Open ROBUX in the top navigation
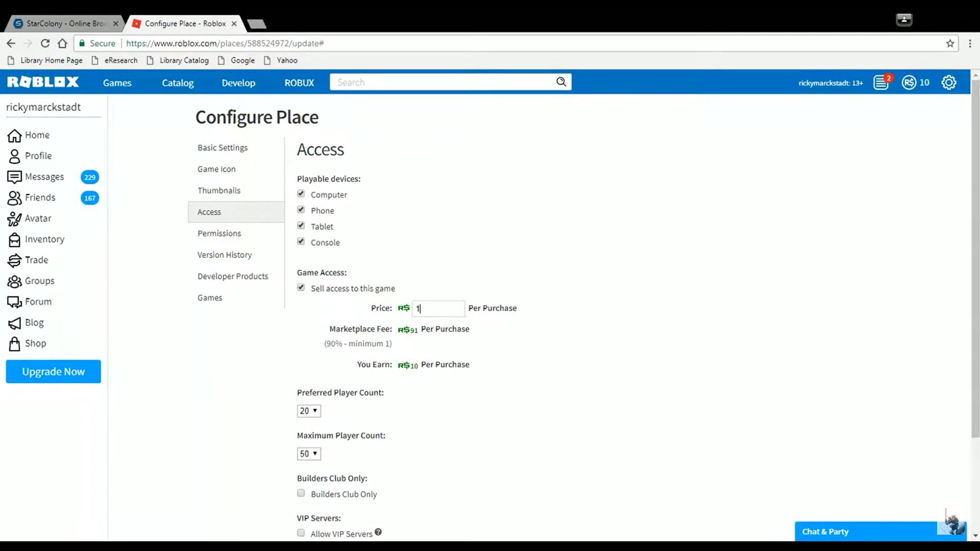The width and height of the screenshot is (980, 551). pyautogui.click(x=299, y=83)
